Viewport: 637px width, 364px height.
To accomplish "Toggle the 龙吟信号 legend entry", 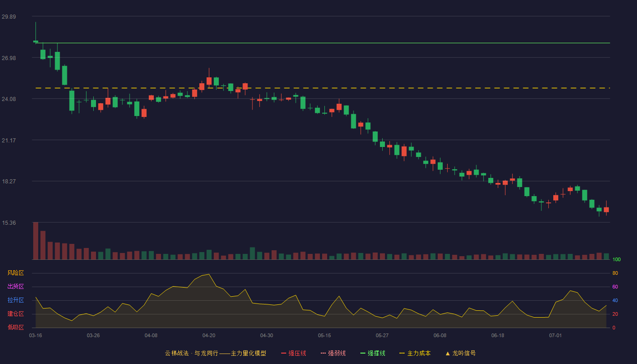I will tap(460, 353).
